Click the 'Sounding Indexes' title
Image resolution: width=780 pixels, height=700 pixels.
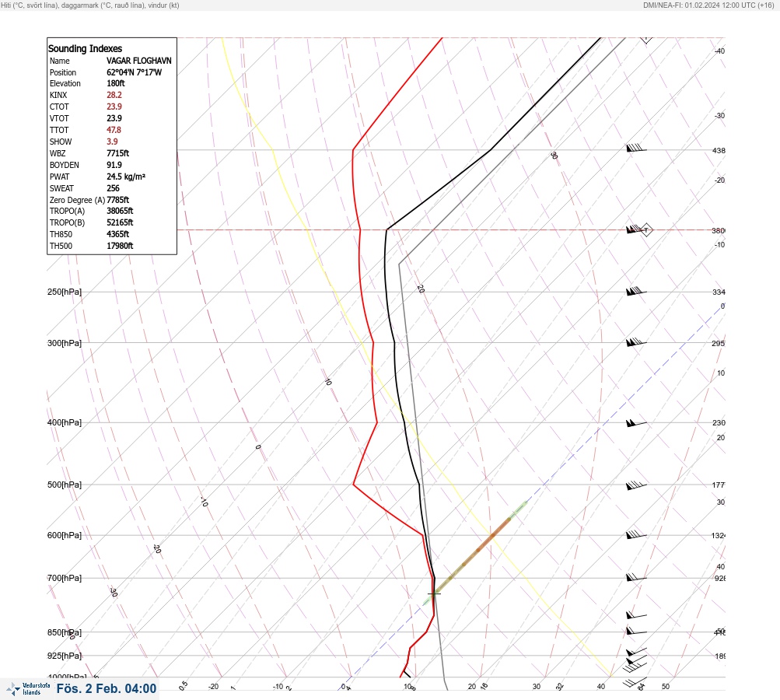[85, 48]
